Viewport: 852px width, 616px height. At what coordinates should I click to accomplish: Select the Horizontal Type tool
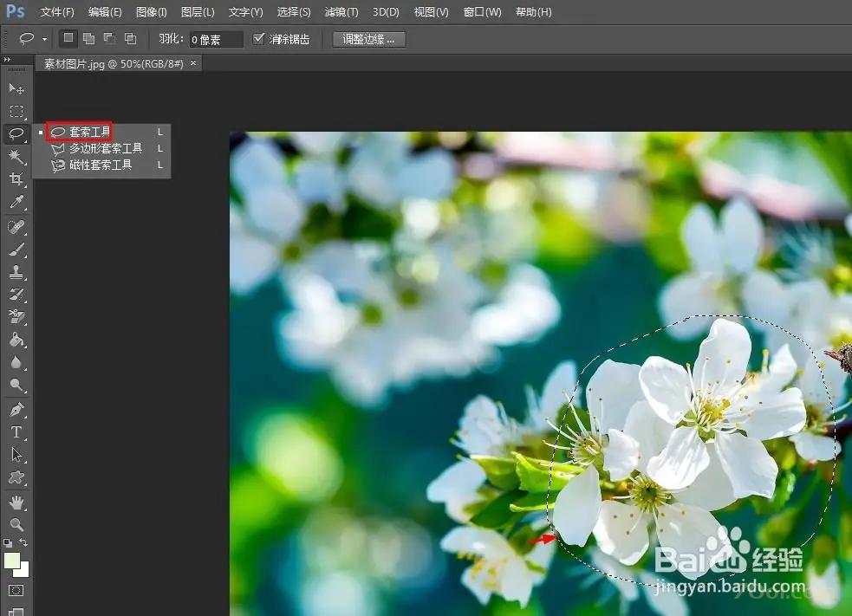click(x=16, y=431)
